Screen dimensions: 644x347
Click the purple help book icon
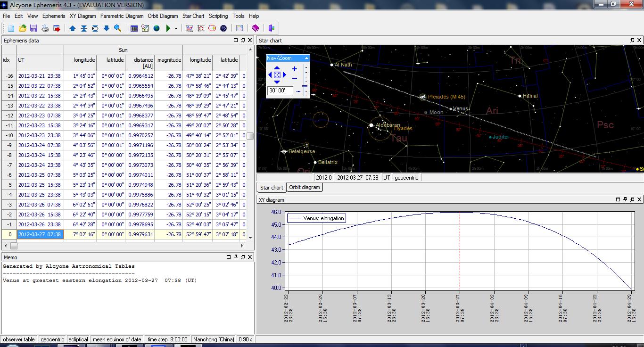point(256,28)
